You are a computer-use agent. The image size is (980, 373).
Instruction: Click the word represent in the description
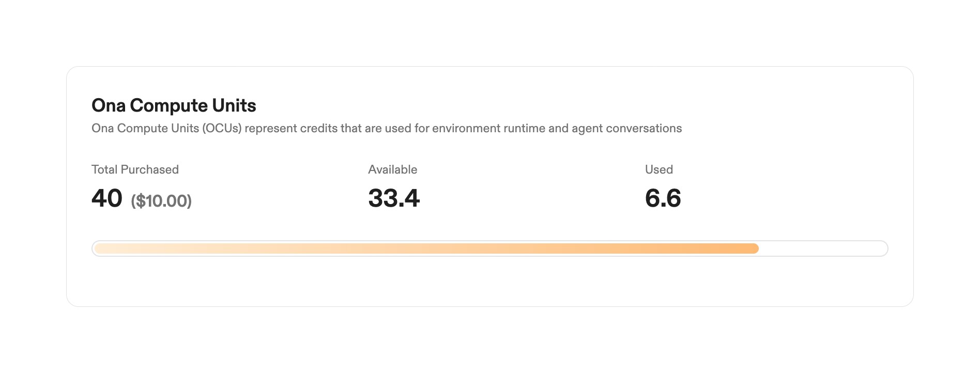click(271, 129)
